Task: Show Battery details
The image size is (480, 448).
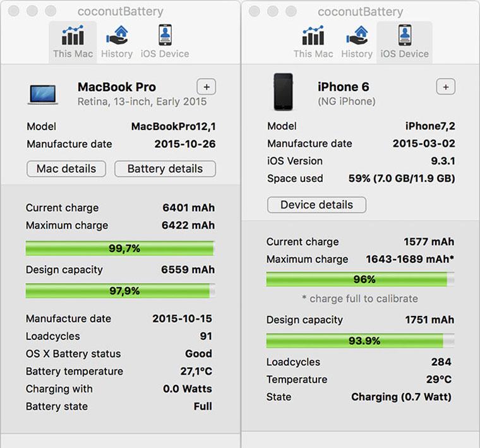Action: (165, 169)
